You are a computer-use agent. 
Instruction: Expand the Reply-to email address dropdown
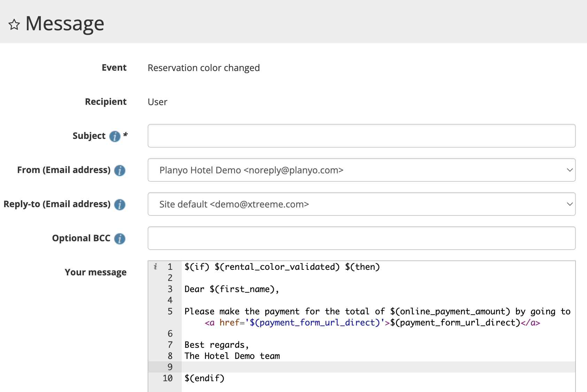click(x=361, y=204)
